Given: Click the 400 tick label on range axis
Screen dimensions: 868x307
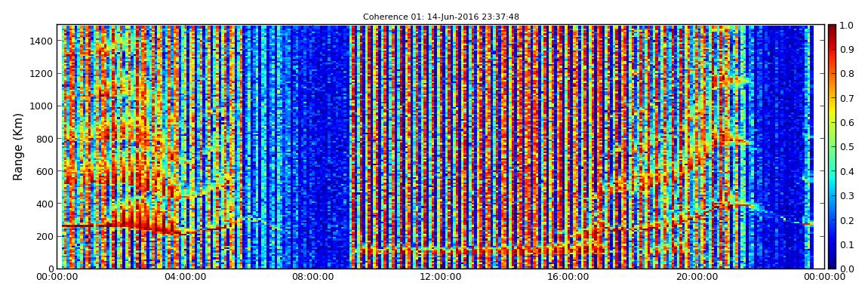Looking at the screenshot, I should pyautogui.click(x=45, y=204).
